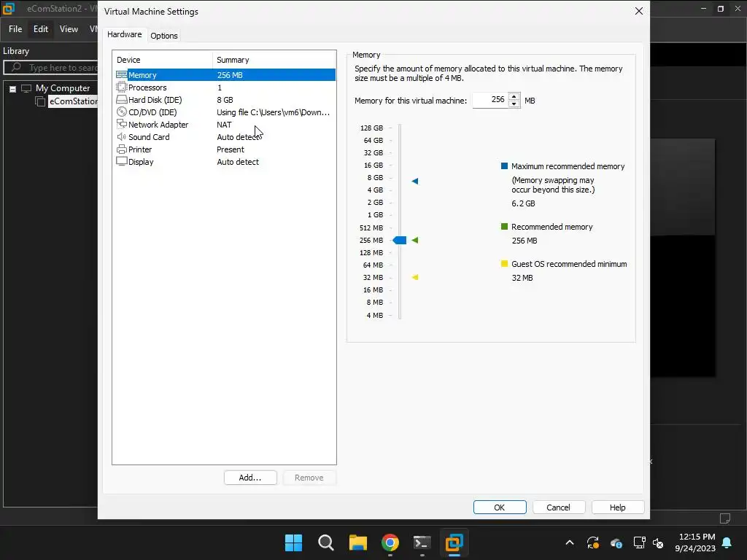Show hidden system tray icons
Screen dimensions: 747x560
click(x=569, y=542)
